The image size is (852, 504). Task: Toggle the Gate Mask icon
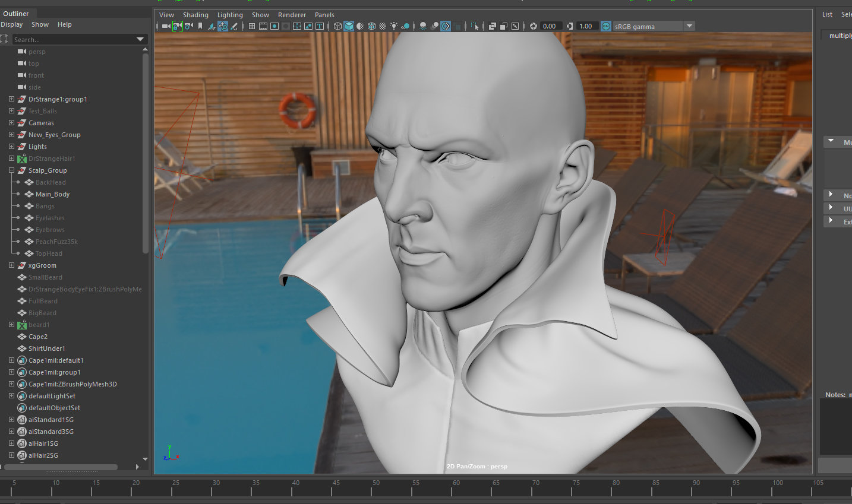[286, 26]
